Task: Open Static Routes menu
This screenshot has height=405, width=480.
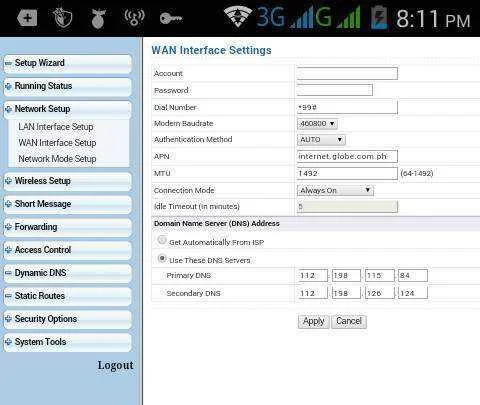Action: click(x=68, y=296)
